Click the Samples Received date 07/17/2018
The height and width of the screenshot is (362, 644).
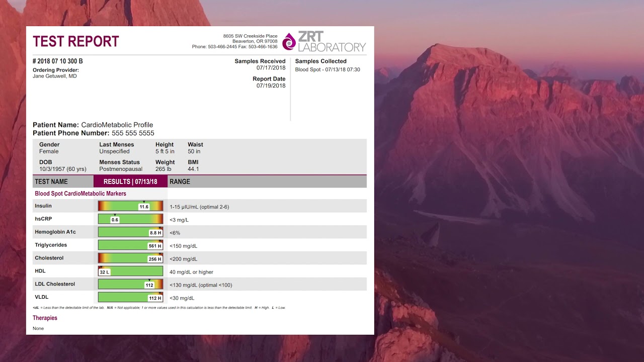(x=271, y=68)
